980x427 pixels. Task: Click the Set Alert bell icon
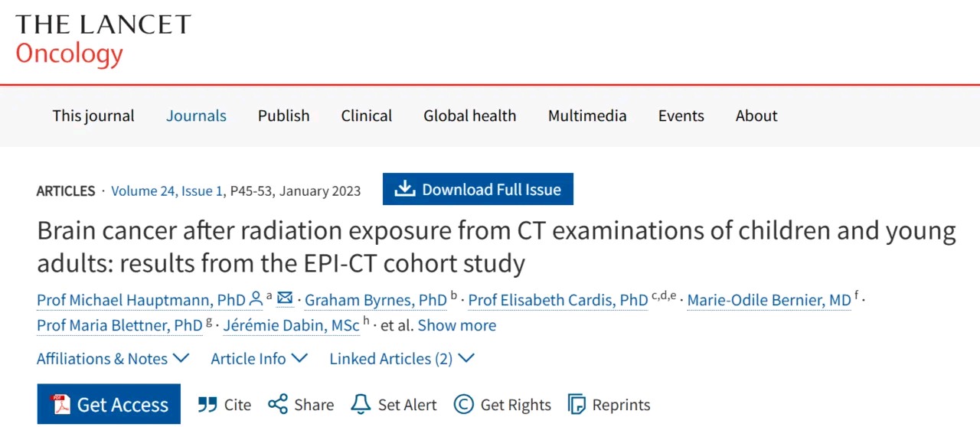[360, 404]
